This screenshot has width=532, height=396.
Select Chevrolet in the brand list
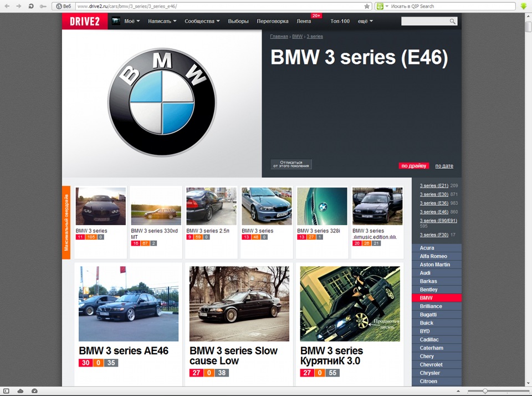tap(437, 364)
